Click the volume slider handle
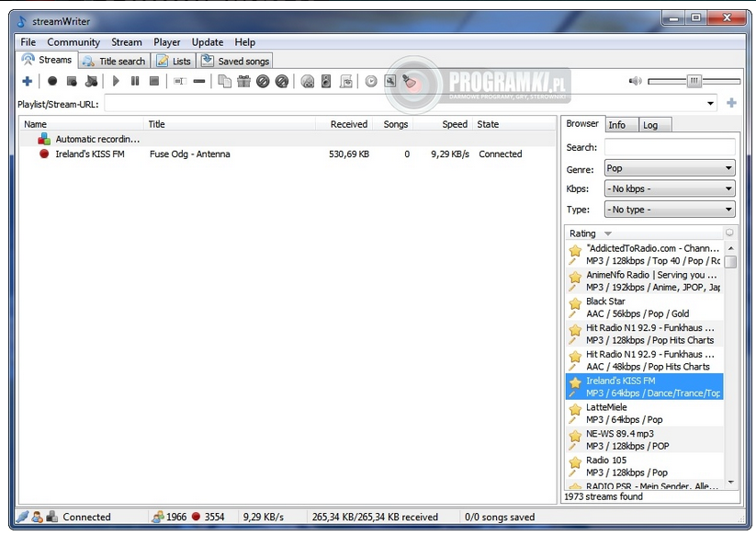Image resolution: width=756 pixels, height=535 pixels. (x=694, y=81)
